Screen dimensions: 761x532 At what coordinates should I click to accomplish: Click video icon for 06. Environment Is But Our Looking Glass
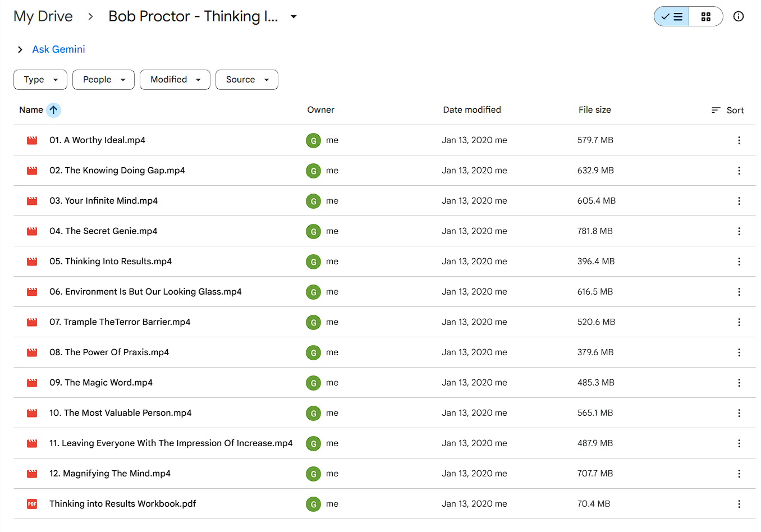[x=32, y=292]
